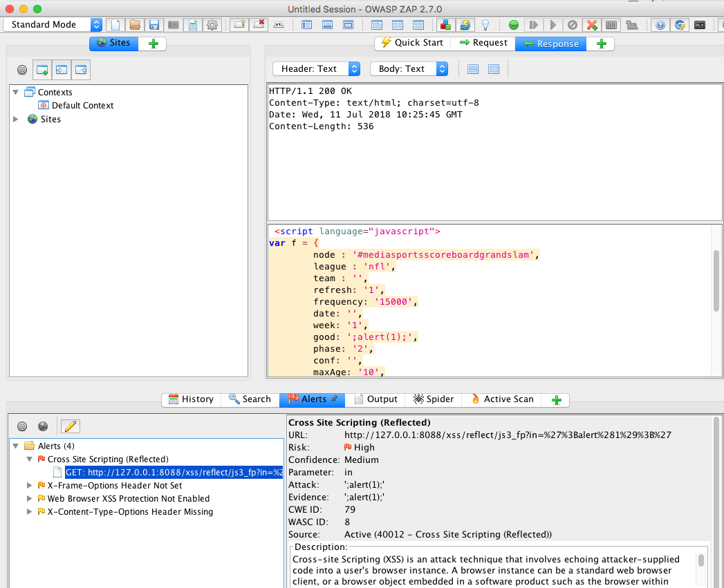
Task: Switch to the Quick Start tab
Action: pyautogui.click(x=412, y=43)
